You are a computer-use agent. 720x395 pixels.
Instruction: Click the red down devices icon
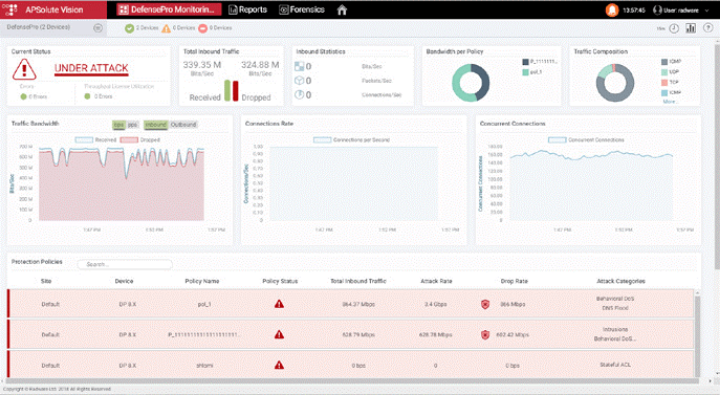tap(202, 28)
